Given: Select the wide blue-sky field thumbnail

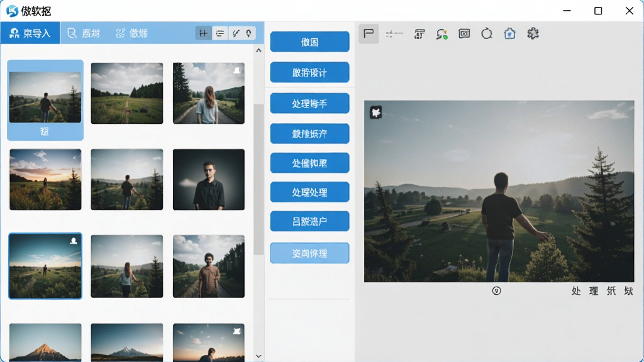Looking at the screenshot, I should 45,266.
